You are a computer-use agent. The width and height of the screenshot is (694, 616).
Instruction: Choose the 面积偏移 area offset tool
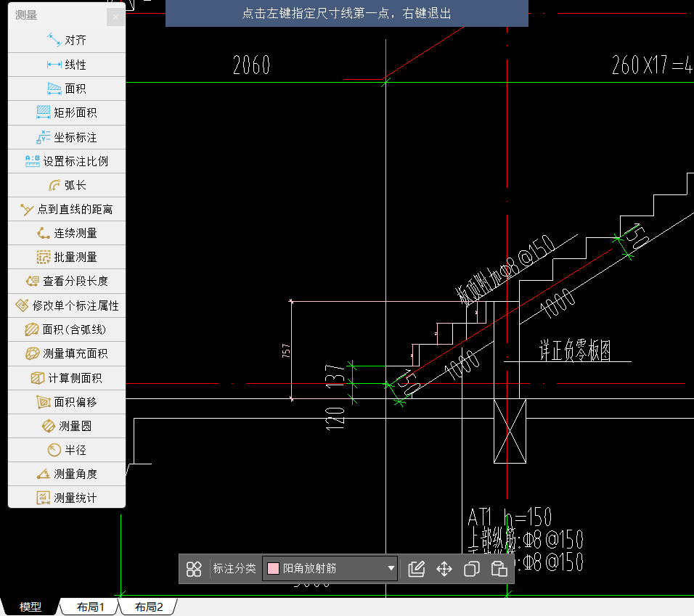67,402
